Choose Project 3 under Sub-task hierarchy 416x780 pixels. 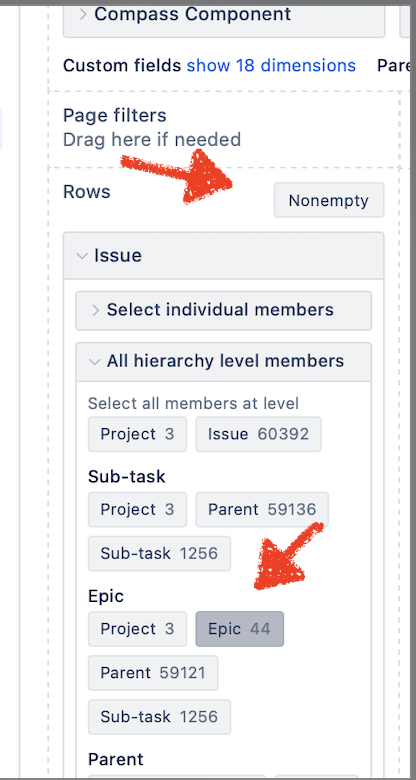tap(137, 509)
